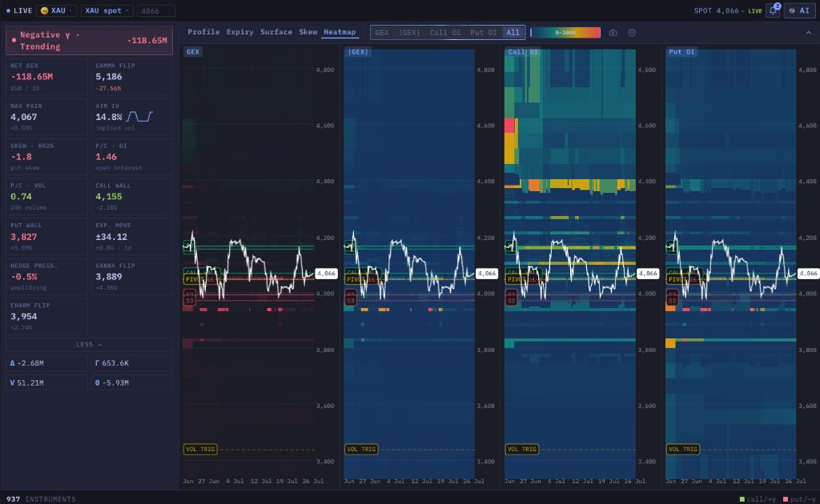820x504 pixels.
Task: Click the GAMMA FLIP 5,186 card
Action: coord(131,77)
